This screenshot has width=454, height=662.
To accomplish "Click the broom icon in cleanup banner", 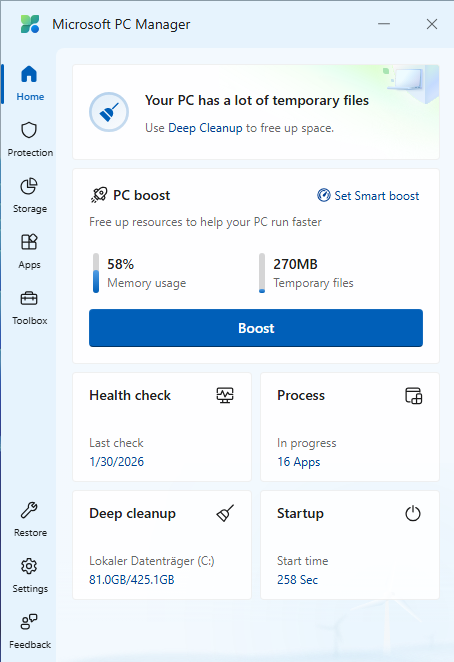I will coord(109,112).
